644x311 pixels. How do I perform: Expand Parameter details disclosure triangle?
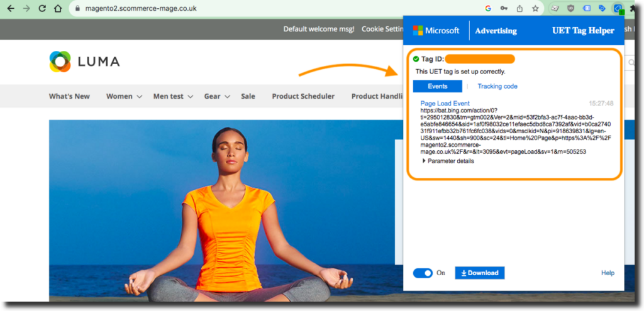(x=425, y=161)
